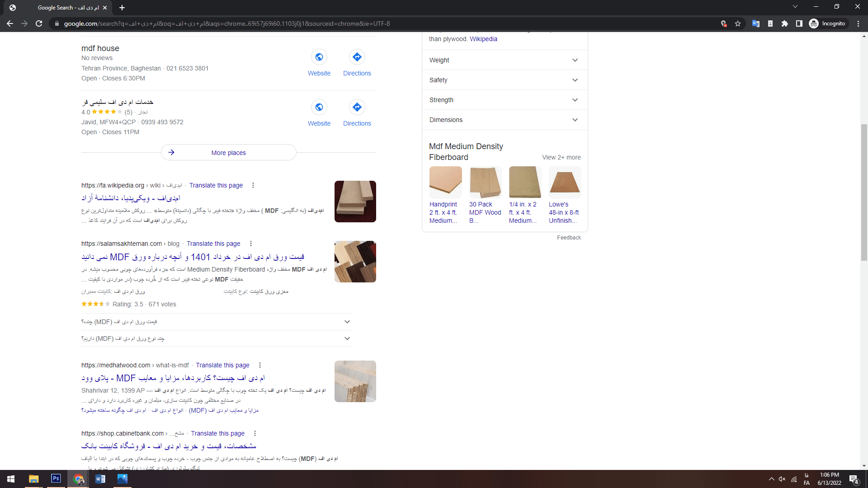Expand the second (MDF) types question dropdown
Image resolution: width=868 pixels, height=488 pixels.
[217, 338]
